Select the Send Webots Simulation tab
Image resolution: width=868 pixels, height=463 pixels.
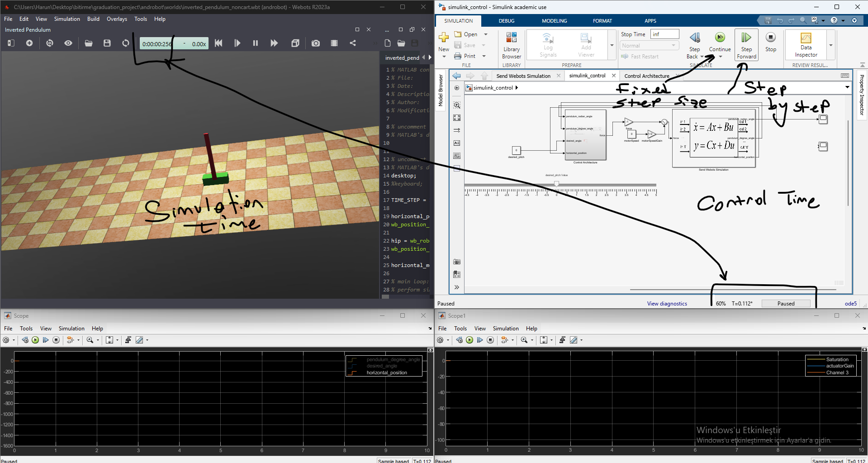[x=523, y=76]
